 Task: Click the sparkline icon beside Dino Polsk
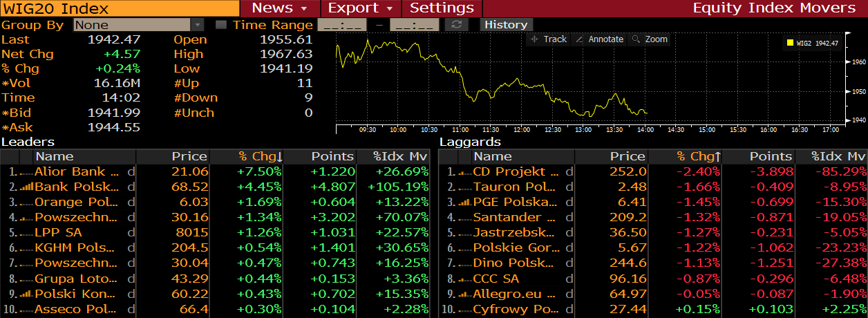tap(464, 263)
